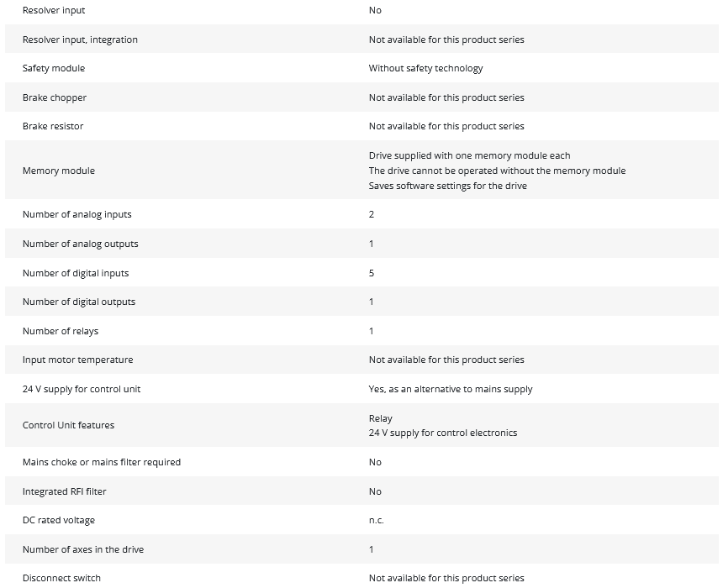Click the "Disconnect switch" row label

(x=61, y=578)
